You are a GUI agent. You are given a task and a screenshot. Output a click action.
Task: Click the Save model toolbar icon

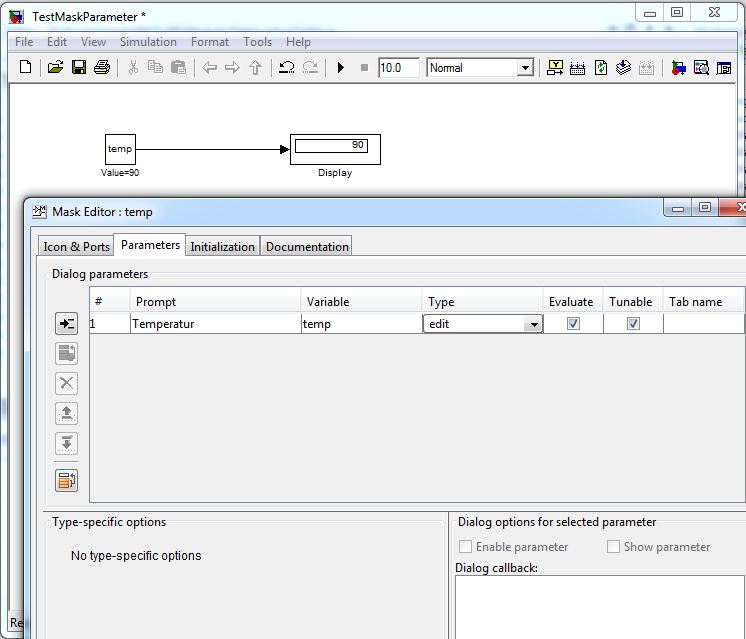[78, 68]
